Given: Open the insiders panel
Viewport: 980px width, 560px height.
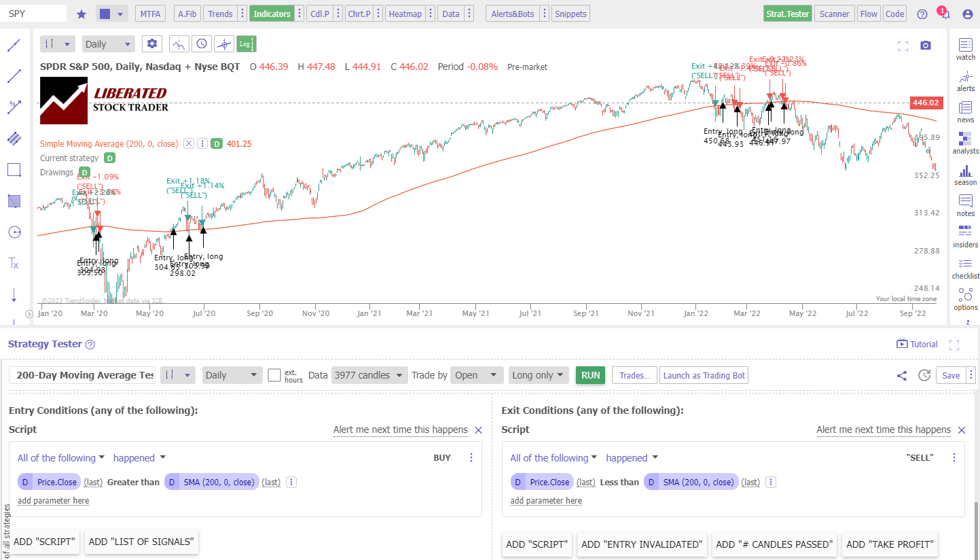Looking at the screenshot, I should click(965, 237).
